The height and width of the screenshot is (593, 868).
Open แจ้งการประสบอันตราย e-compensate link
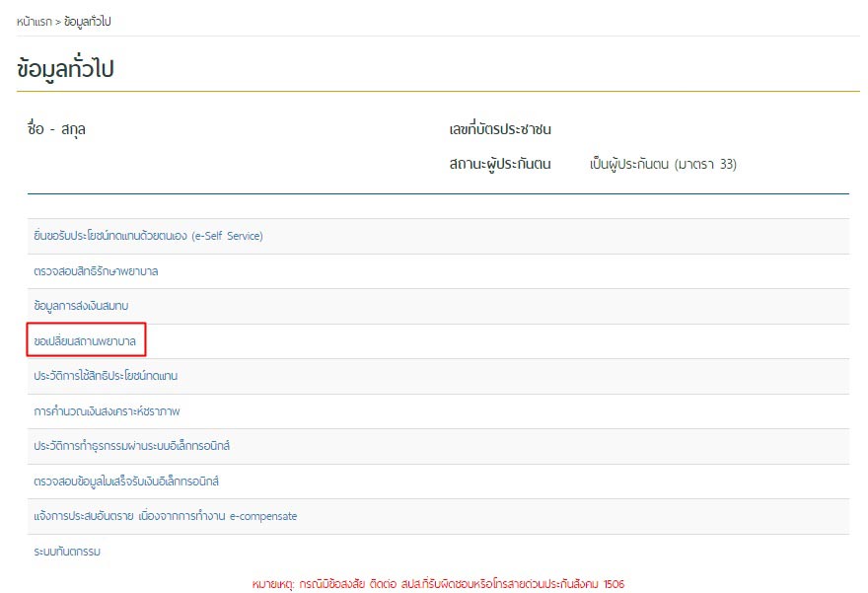click(x=165, y=516)
